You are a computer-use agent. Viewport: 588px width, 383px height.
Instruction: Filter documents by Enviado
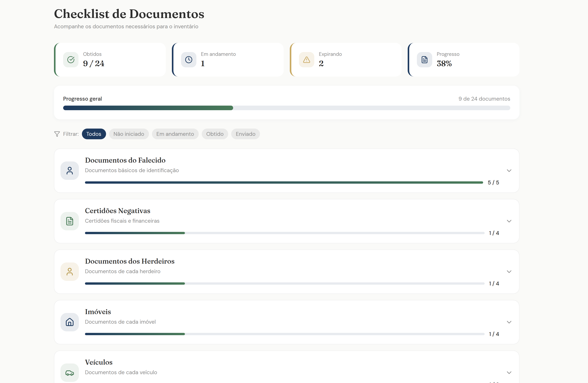click(x=245, y=134)
